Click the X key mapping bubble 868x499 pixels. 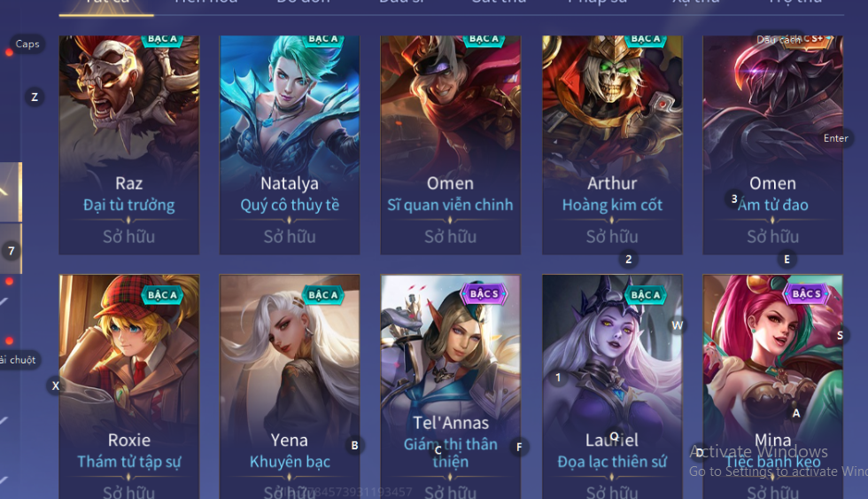(55, 386)
